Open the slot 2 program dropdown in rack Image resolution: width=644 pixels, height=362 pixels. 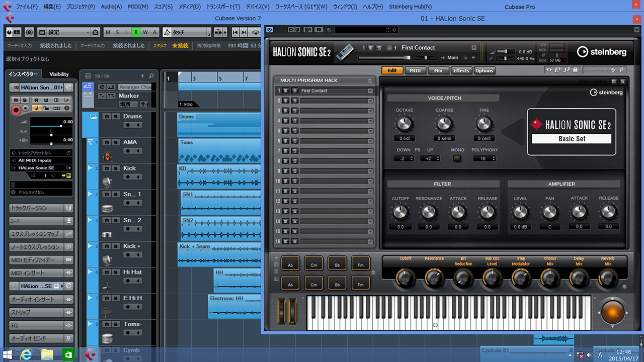tap(370, 101)
